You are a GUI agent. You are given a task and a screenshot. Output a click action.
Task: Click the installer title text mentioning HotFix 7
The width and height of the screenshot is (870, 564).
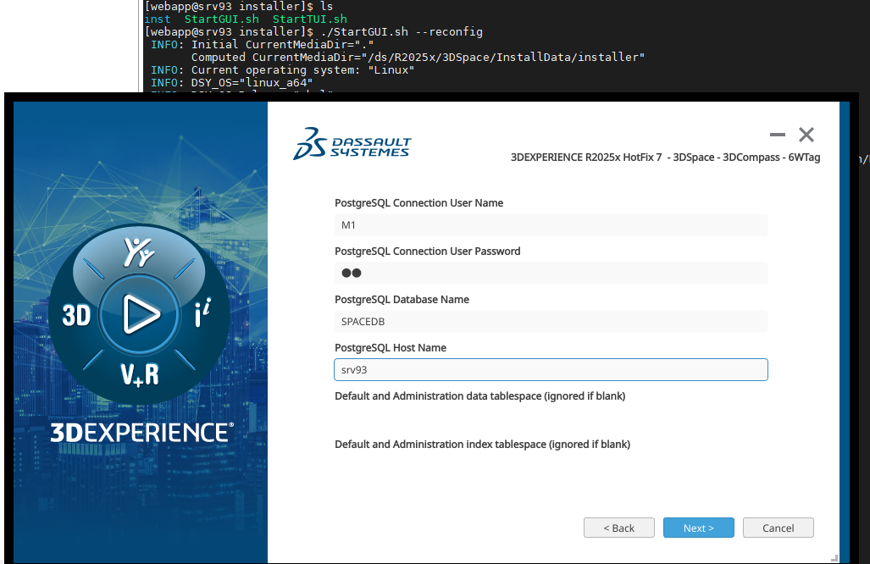click(x=665, y=157)
